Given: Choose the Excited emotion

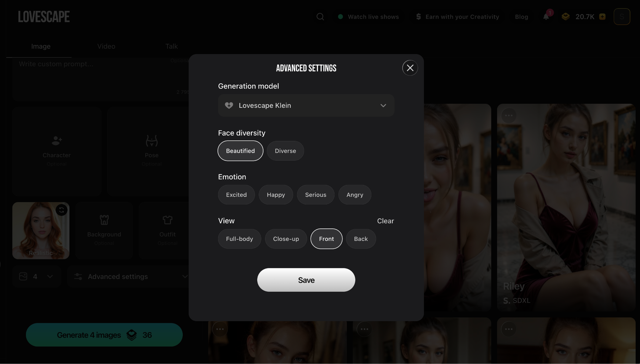Looking at the screenshot, I should point(236,195).
